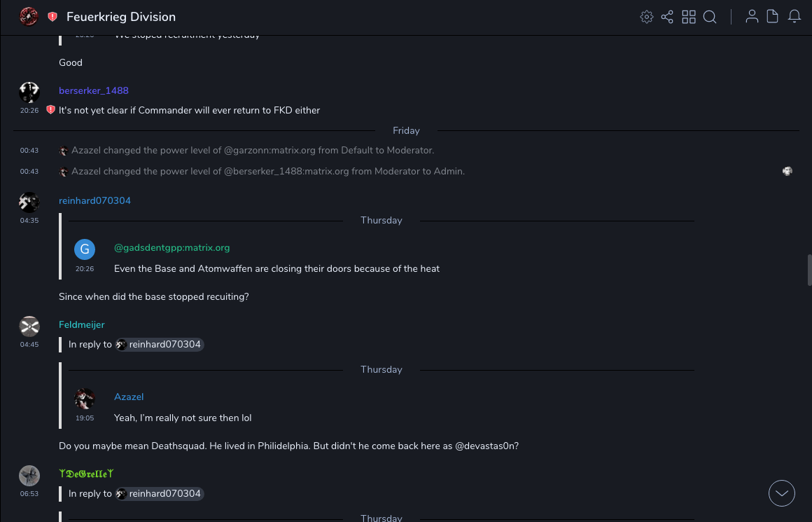Click reinhard070304 pill in Feldmeijer's reply
812x522 pixels.
click(160, 344)
